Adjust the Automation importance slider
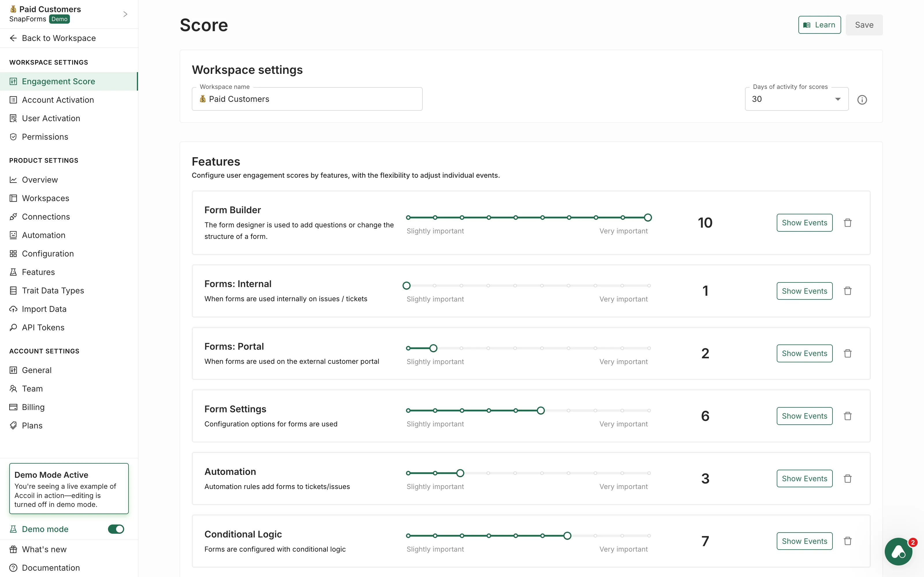Screen dimensions: 924x577 [x=460, y=473]
